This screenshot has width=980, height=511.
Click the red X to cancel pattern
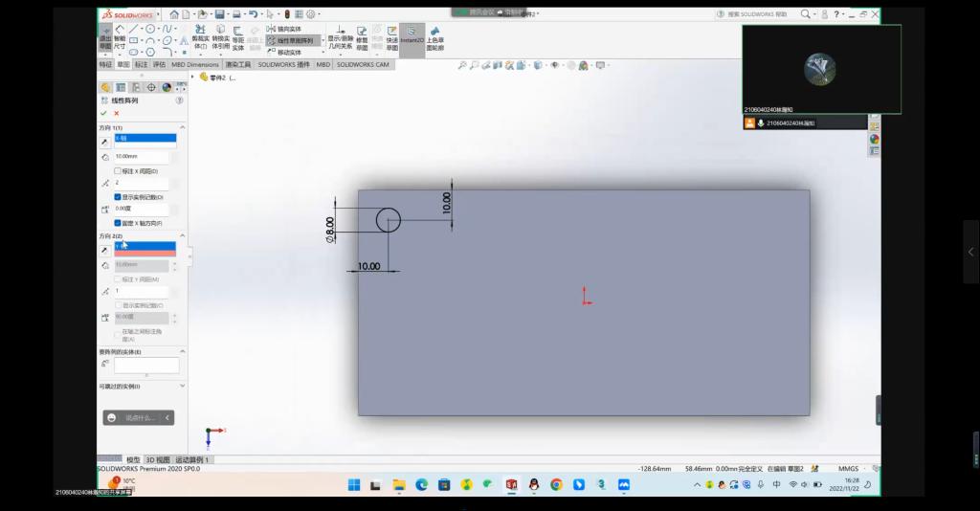(x=117, y=113)
